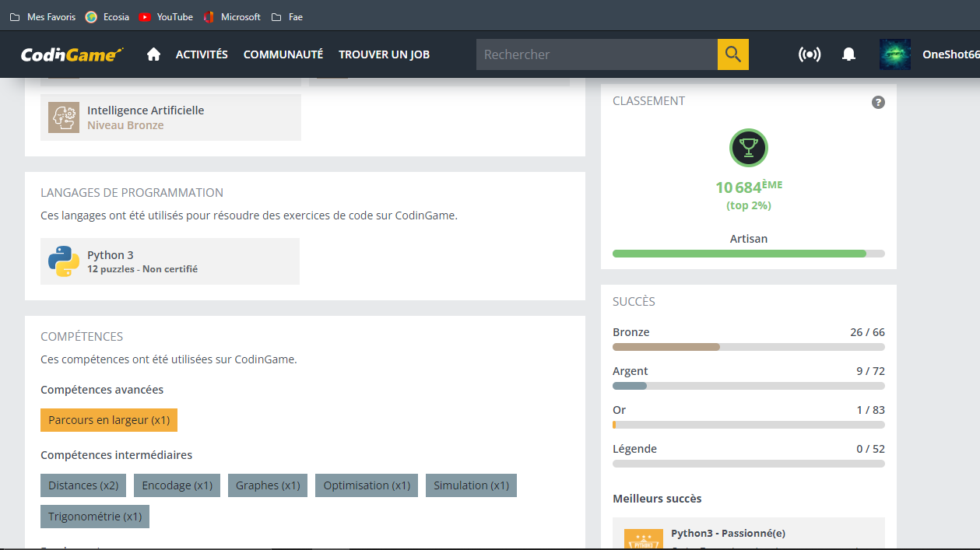Open the Microsoft bookmark

232,16
